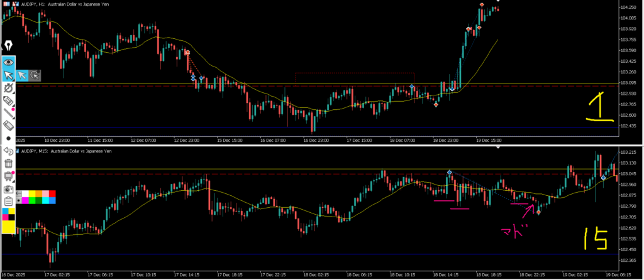
Task: Pick the dark green color swatch
Action: pos(38,200)
